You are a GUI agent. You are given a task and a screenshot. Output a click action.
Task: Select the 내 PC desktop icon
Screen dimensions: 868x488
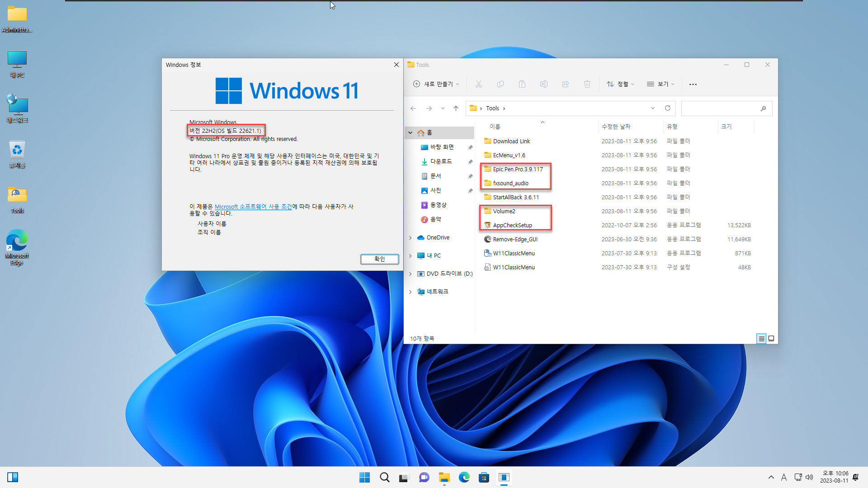(17, 64)
